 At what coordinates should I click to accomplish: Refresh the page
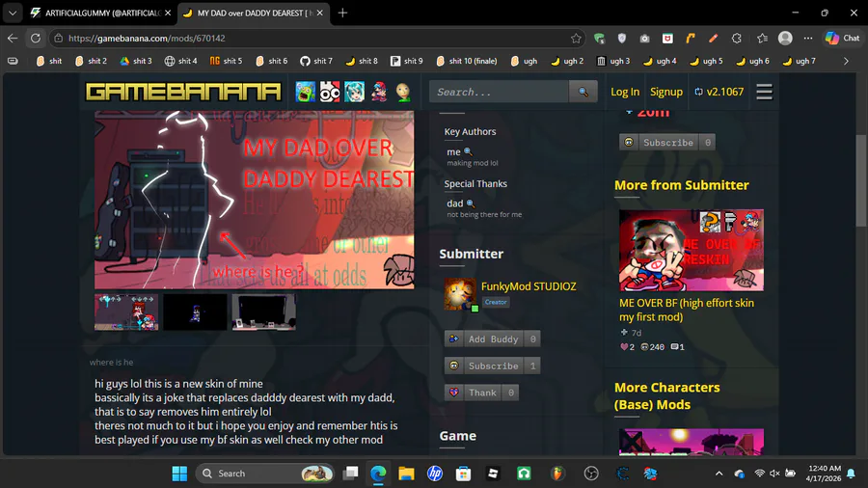point(36,39)
